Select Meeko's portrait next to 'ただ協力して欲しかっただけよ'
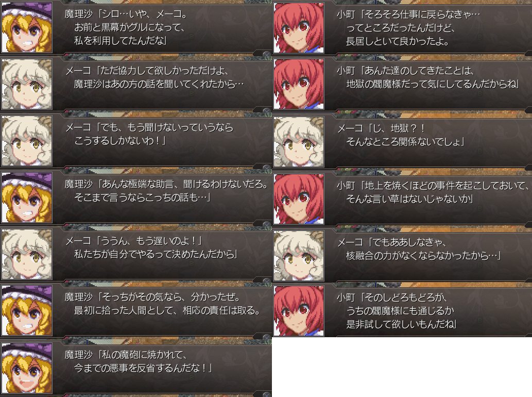532x397 pixels. pos(27,84)
